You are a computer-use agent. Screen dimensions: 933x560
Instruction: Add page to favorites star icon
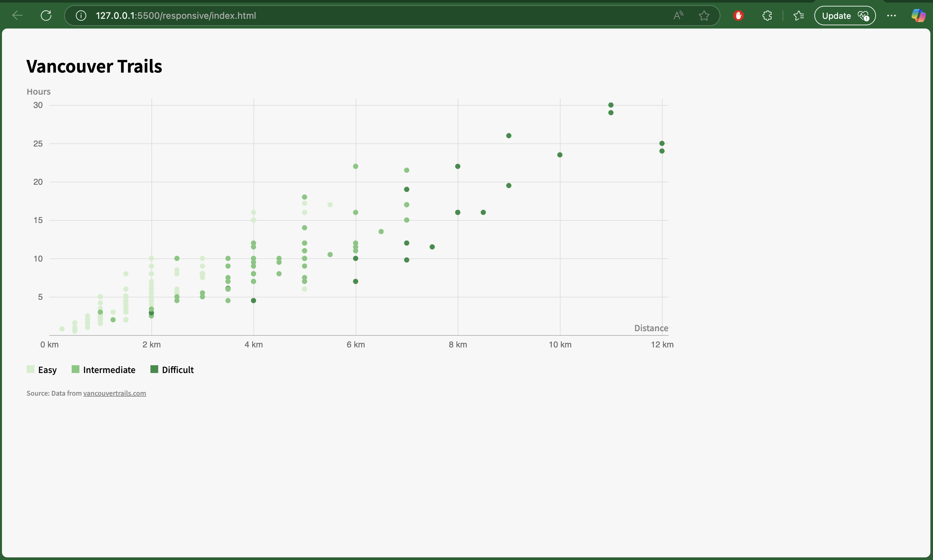pos(704,16)
